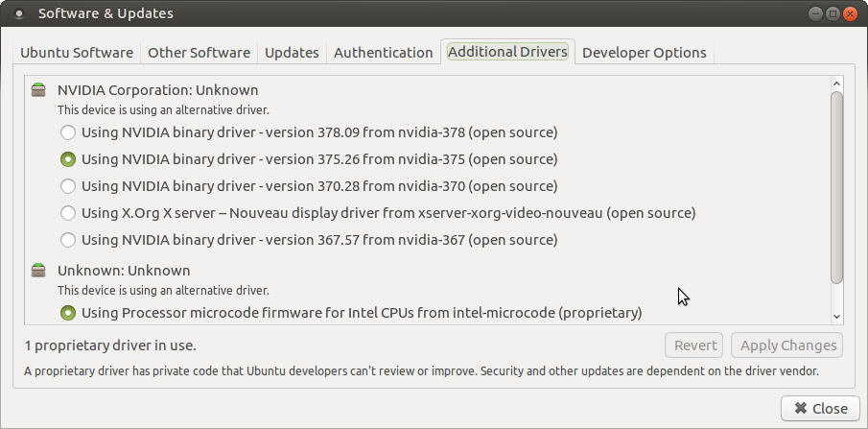Click the NVIDIA Corporation device icon

click(38, 89)
